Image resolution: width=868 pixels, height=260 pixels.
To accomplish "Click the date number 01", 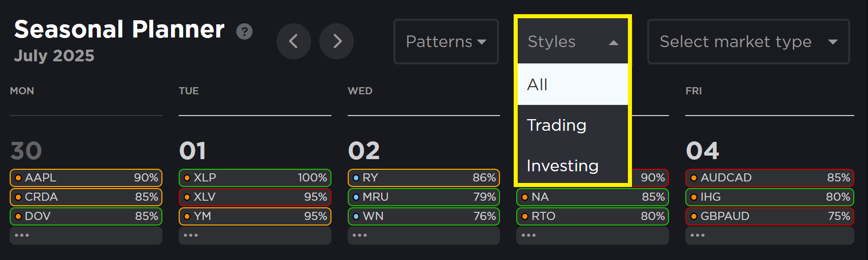I will click(192, 151).
